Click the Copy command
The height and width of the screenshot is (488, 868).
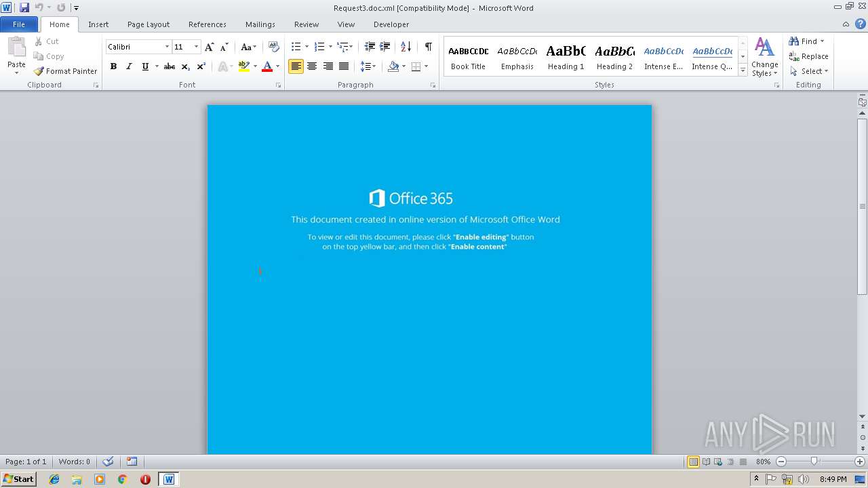pyautogui.click(x=49, y=56)
